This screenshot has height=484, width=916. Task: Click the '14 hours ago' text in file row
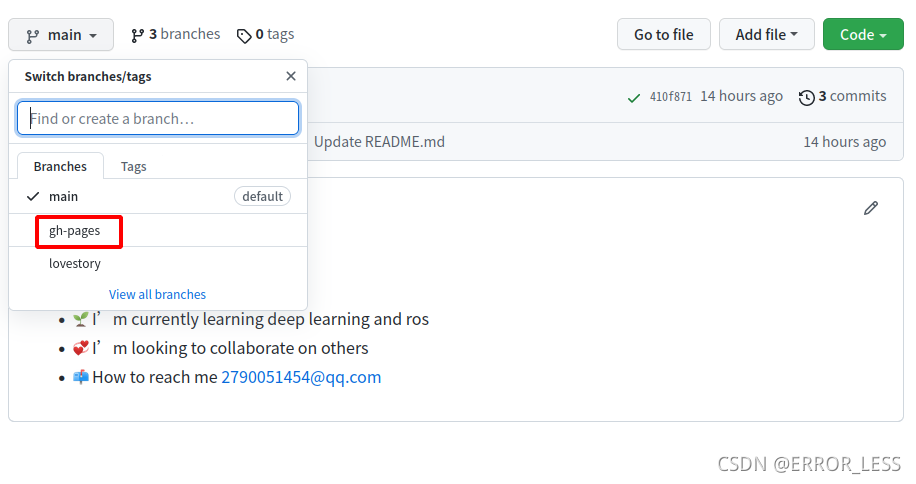(x=845, y=142)
